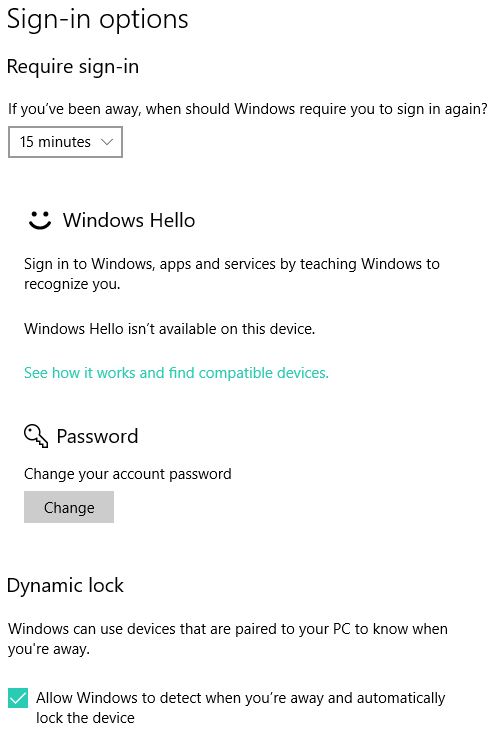This screenshot has height=732, width=494.
Task: Open the 15 minutes sign-in timeout dropdown
Action: [x=65, y=141]
